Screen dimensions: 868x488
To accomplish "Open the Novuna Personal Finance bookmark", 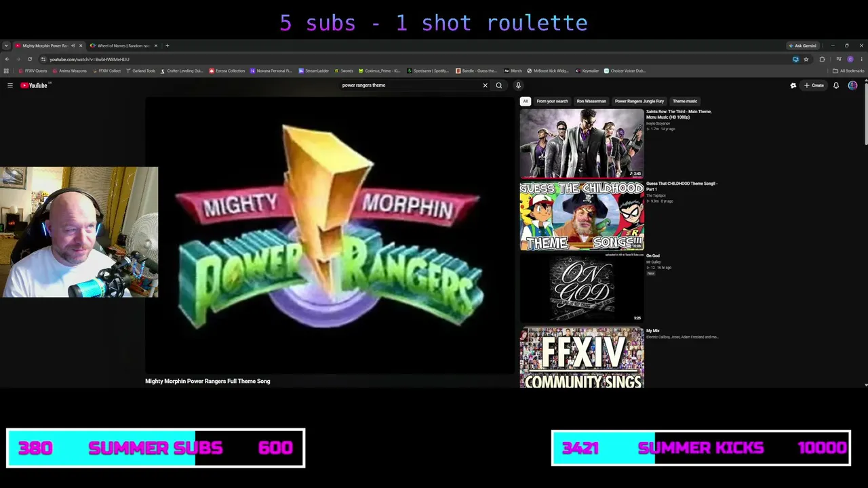I will coord(271,70).
